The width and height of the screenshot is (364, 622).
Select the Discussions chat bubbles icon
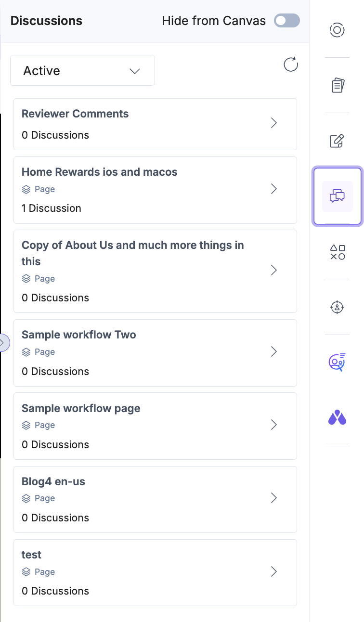(x=337, y=196)
